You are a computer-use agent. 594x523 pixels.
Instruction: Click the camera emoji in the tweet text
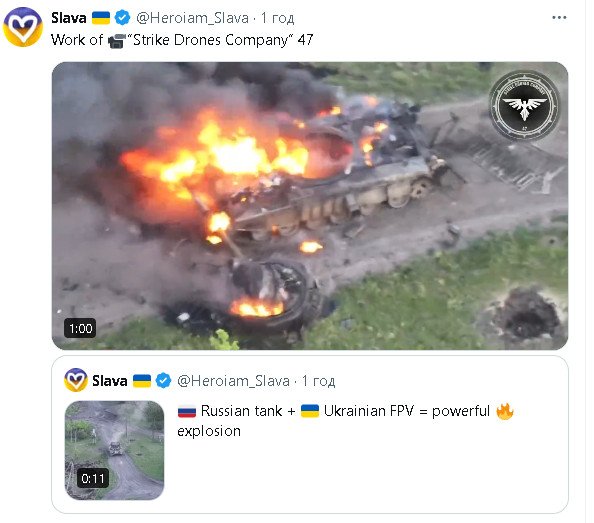tap(117, 41)
